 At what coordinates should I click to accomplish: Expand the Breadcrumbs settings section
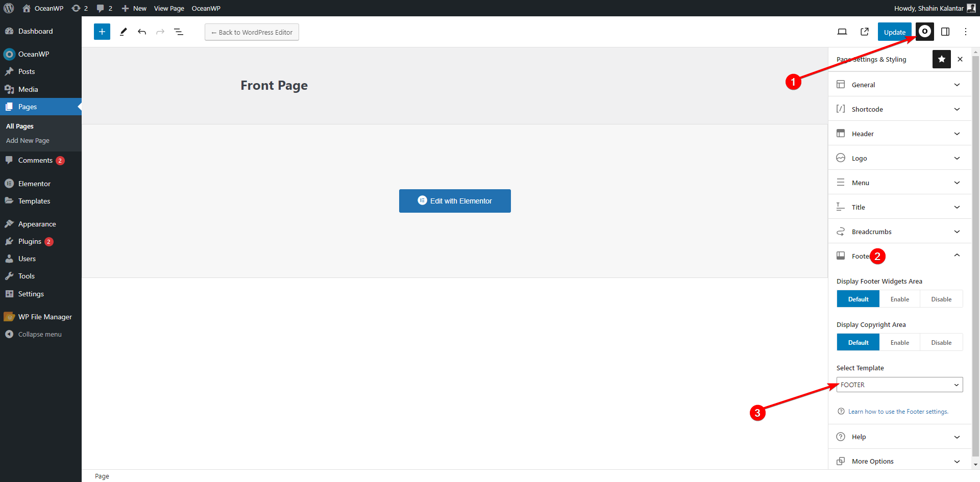point(899,232)
